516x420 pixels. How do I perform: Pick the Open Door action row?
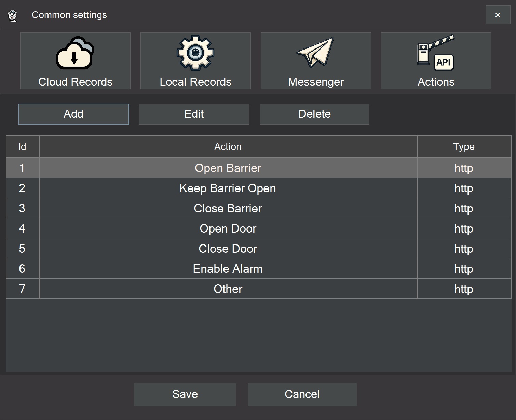pyautogui.click(x=228, y=228)
